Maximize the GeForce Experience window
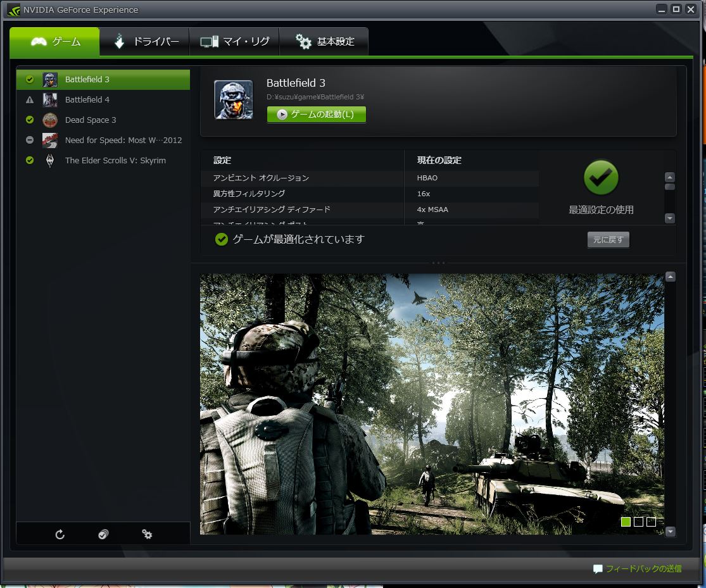 (676, 9)
